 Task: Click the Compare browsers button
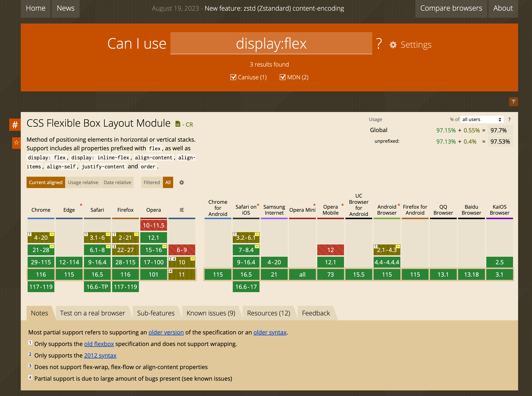coord(451,8)
